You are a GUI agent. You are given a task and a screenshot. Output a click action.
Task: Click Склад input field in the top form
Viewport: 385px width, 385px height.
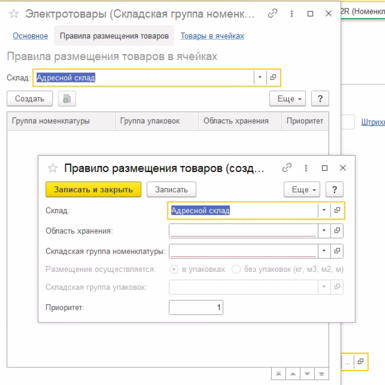coord(144,77)
